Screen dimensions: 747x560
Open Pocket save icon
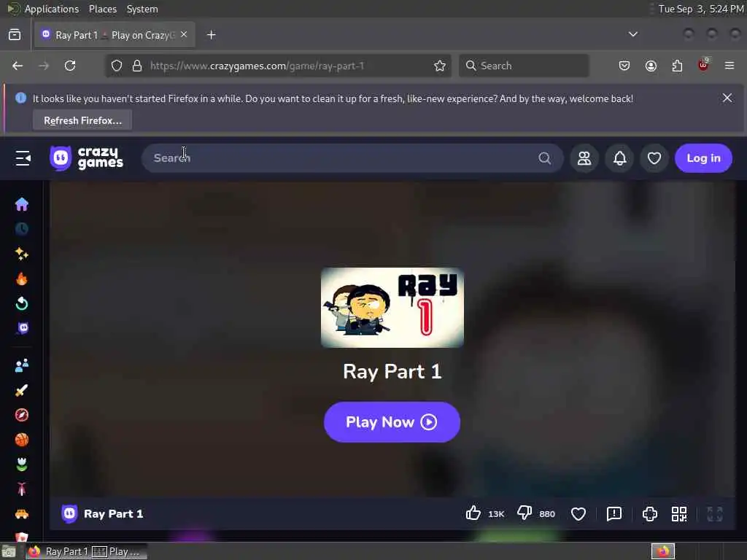pyautogui.click(x=624, y=66)
